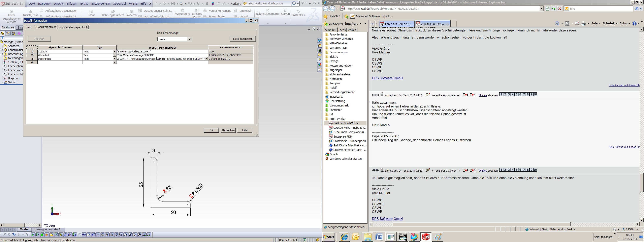
Task: Toggle the edge selection filter
Action: [38, 235]
